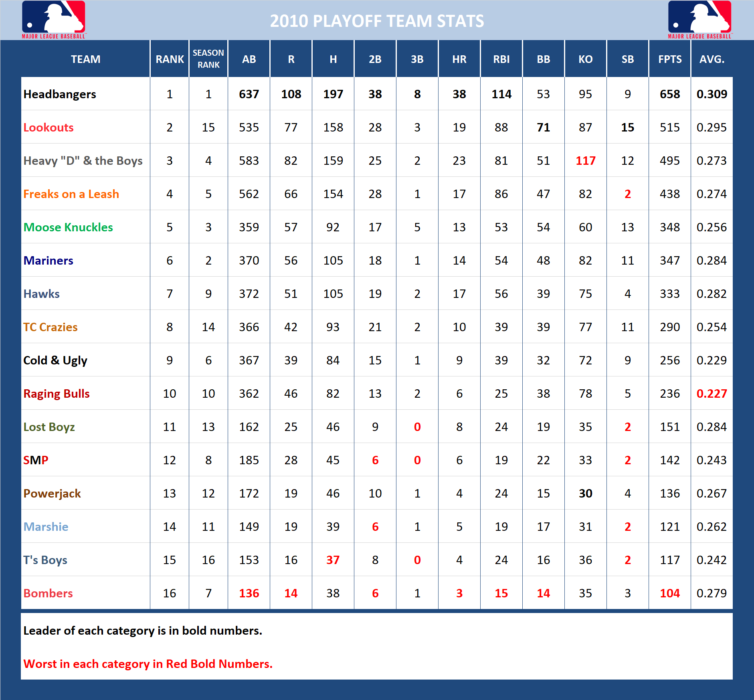Select the red 117 KO value for Heavy D
Screen dimensions: 754x700
pyautogui.click(x=586, y=161)
